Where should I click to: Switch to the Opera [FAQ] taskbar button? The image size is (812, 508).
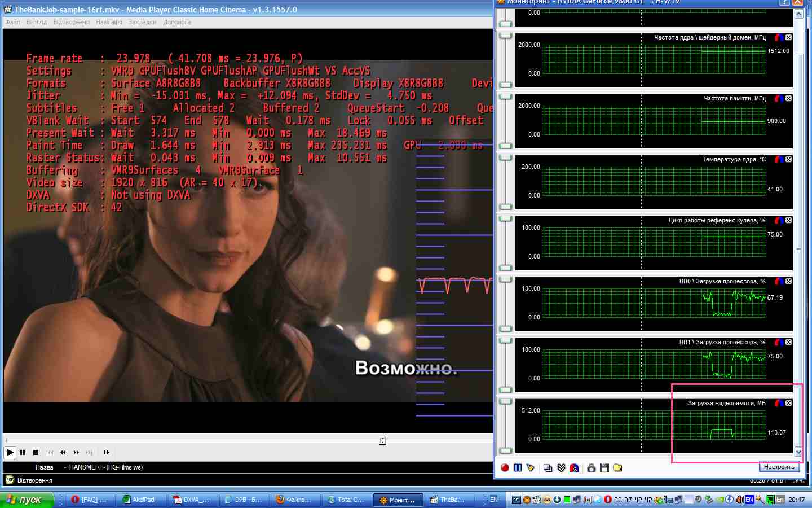[x=90, y=500]
